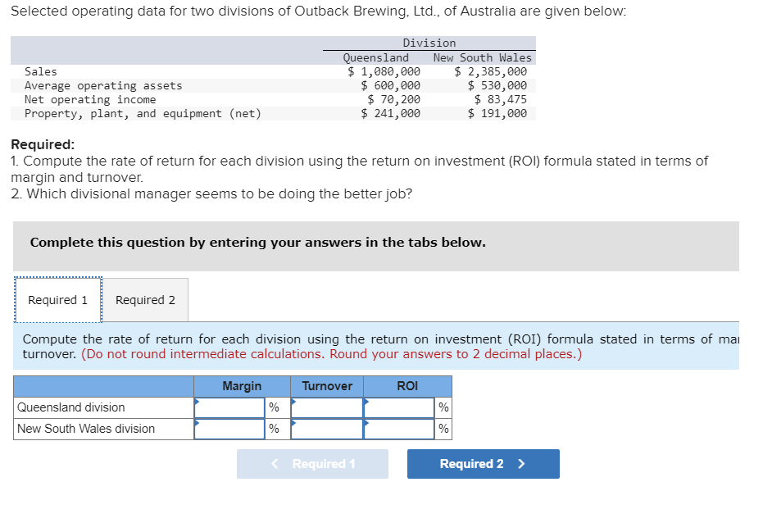Image resolution: width=763 pixels, height=532 pixels.
Task: Switch to the Required 2 tab
Action: coord(145,299)
